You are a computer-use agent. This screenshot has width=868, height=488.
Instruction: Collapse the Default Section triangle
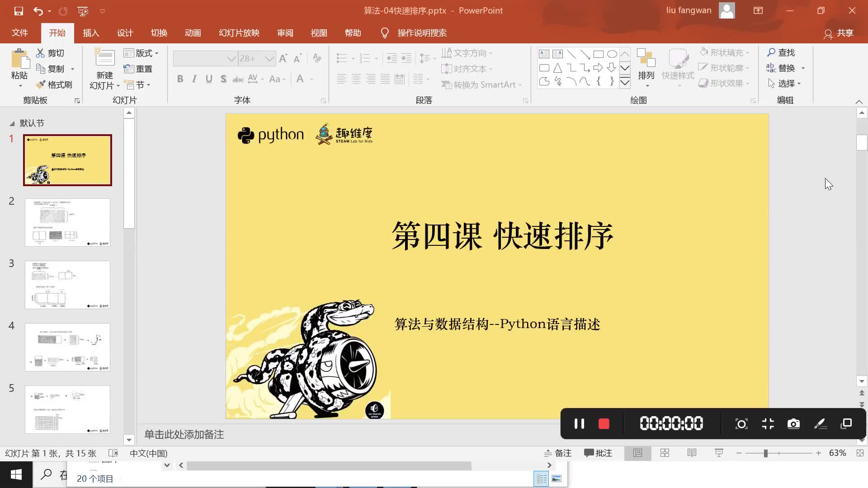click(12, 123)
